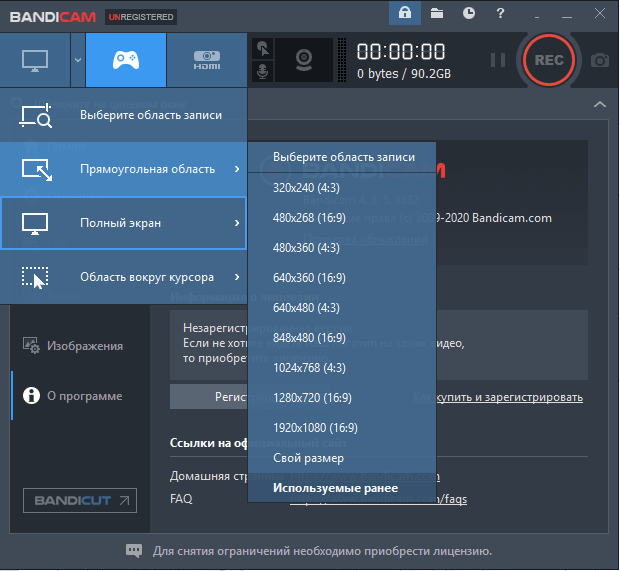
Task: Open the bandicam.com/faqs link
Action: [378, 499]
